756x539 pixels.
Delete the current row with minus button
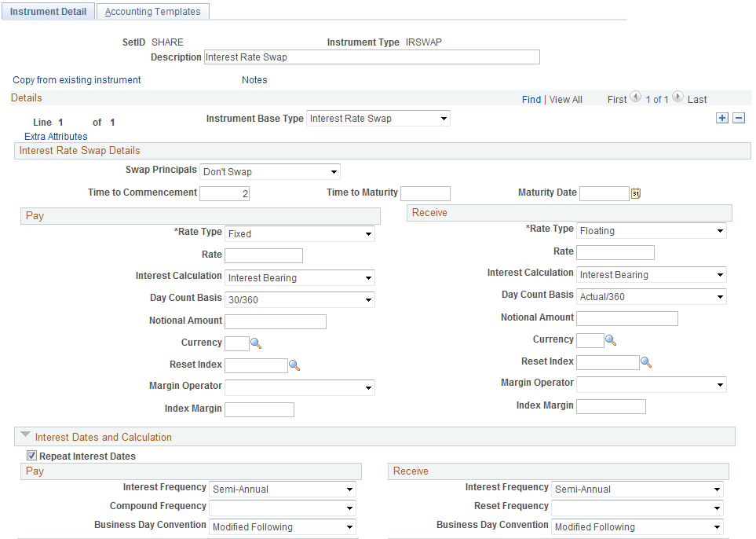(739, 118)
